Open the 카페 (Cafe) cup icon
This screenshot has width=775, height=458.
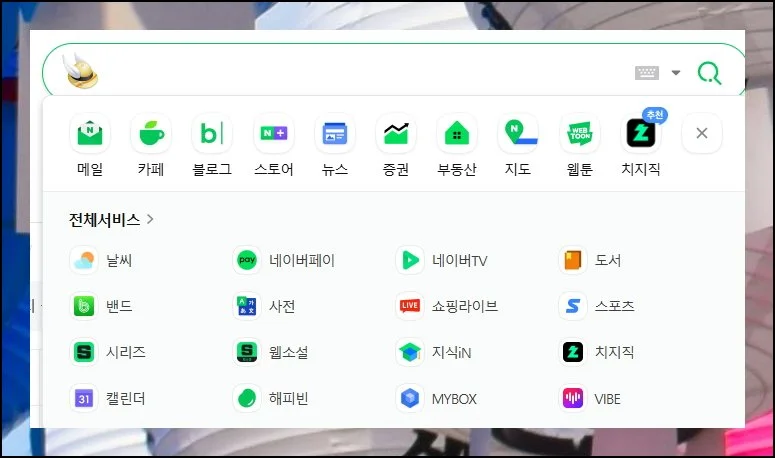click(x=151, y=133)
